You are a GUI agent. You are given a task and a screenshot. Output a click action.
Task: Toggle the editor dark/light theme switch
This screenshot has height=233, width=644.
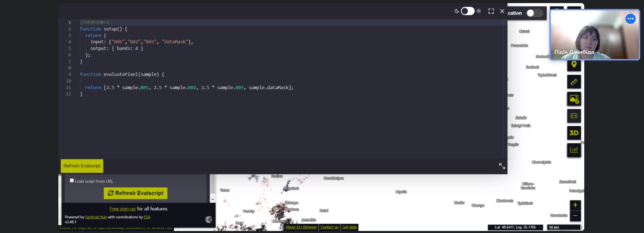(467, 11)
